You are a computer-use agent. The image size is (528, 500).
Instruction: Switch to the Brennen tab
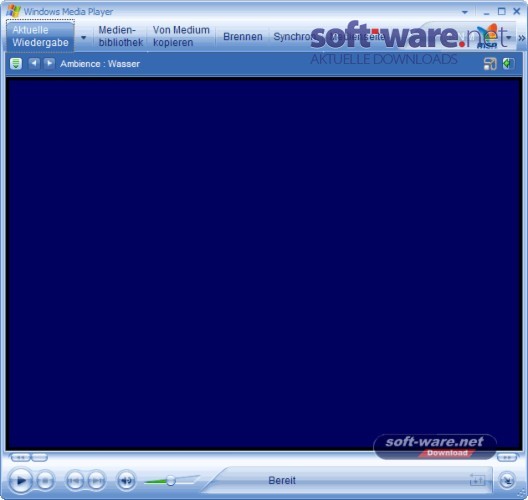point(242,36)
